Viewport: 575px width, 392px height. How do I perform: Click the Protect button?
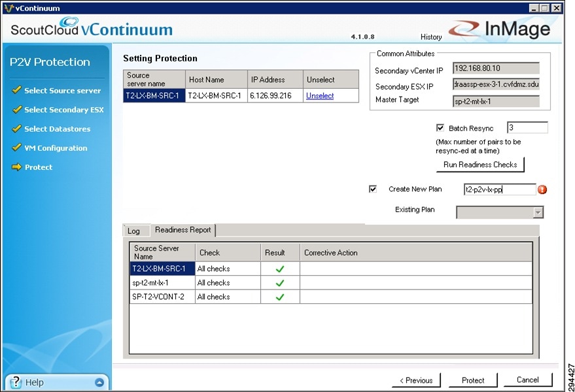473,380
